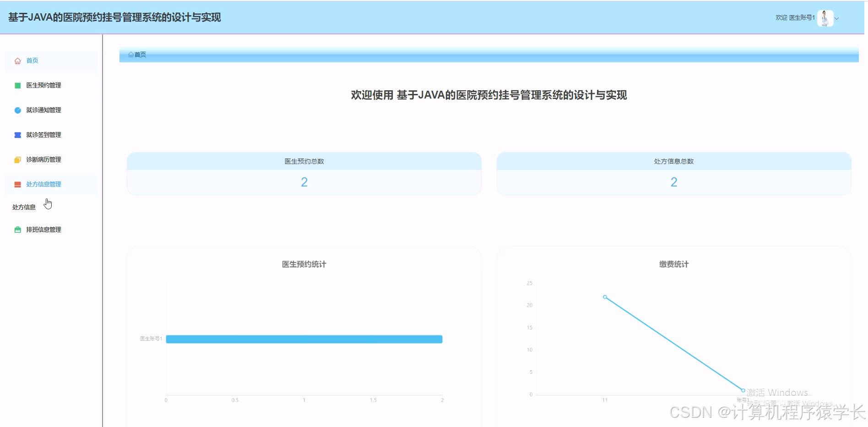The image size is (868, 427).
Task: Select the 医生预约管理 green icon
Action: pyautogui.click(x=17, y=85)
